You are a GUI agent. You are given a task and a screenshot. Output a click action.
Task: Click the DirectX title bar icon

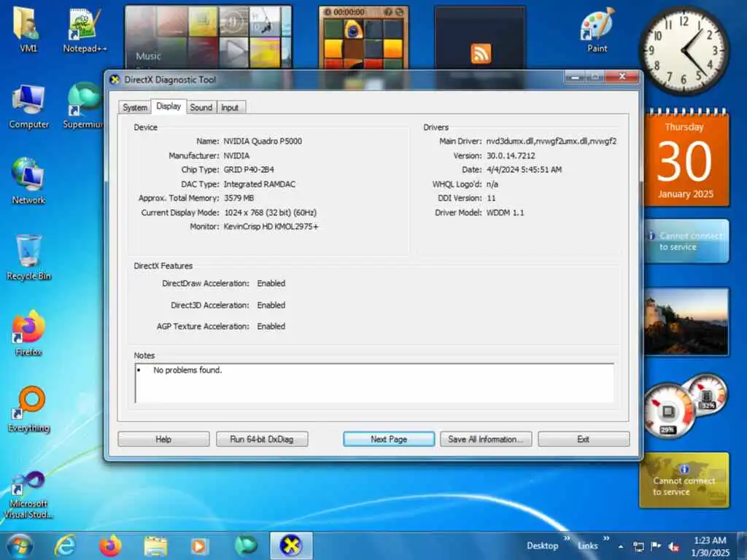point(115,79)
